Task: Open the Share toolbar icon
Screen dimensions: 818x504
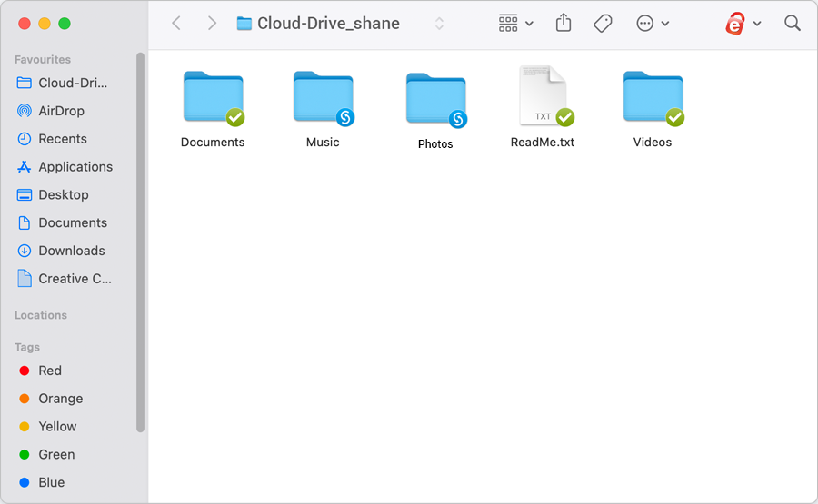Action: tap(564, 23)
